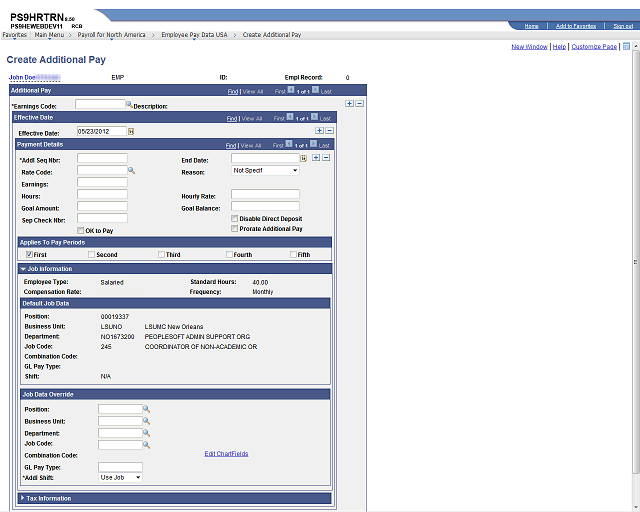The width and height of the screenshot is (640, 512).
Task: Click the override GL Pay Type field
Action: coord(120,467)
